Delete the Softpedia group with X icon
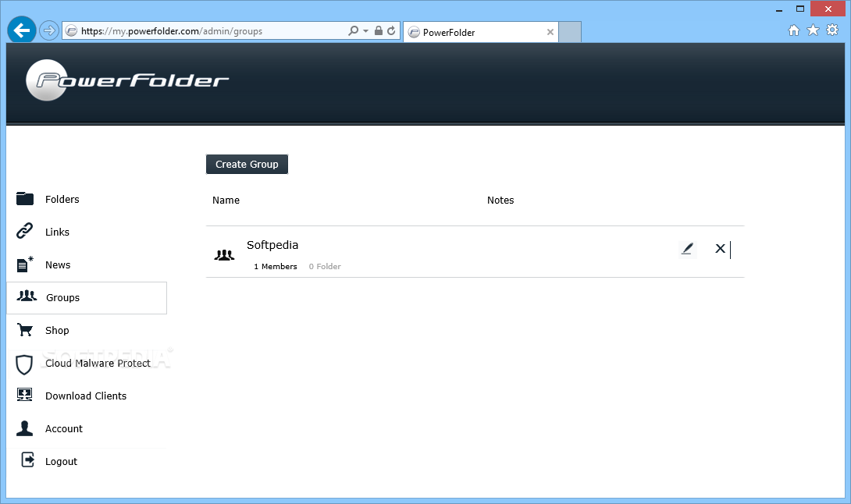Viewport: 851px width, 504px height. coord(720,248)
